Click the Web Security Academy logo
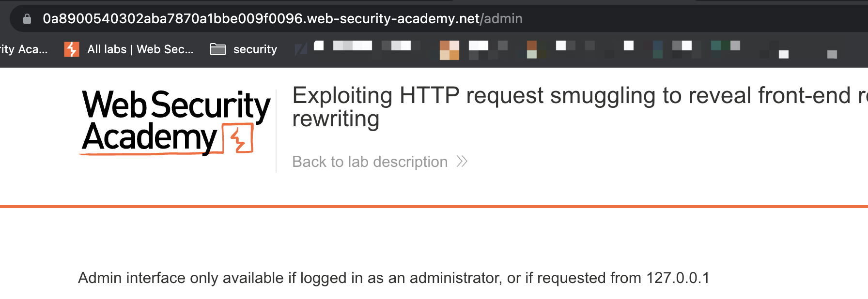Viewport: 868px width, 299px height. click(x=175, y=122)
